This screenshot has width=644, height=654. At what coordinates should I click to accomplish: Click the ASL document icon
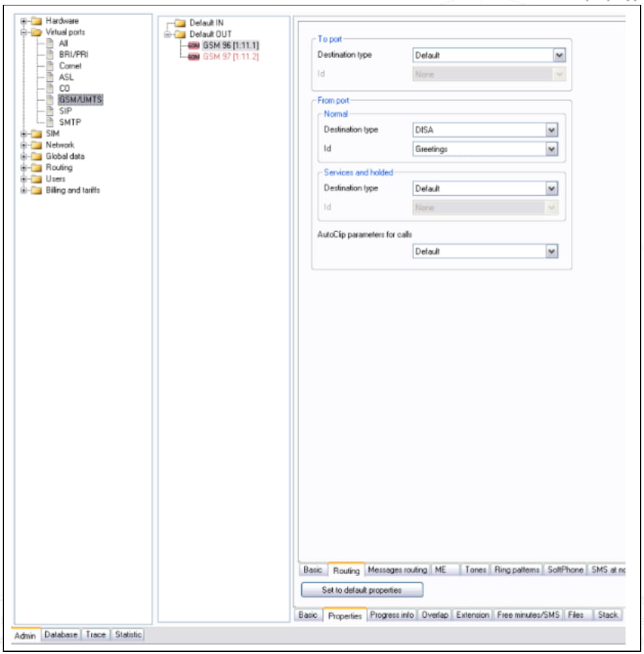click(50, 77)
